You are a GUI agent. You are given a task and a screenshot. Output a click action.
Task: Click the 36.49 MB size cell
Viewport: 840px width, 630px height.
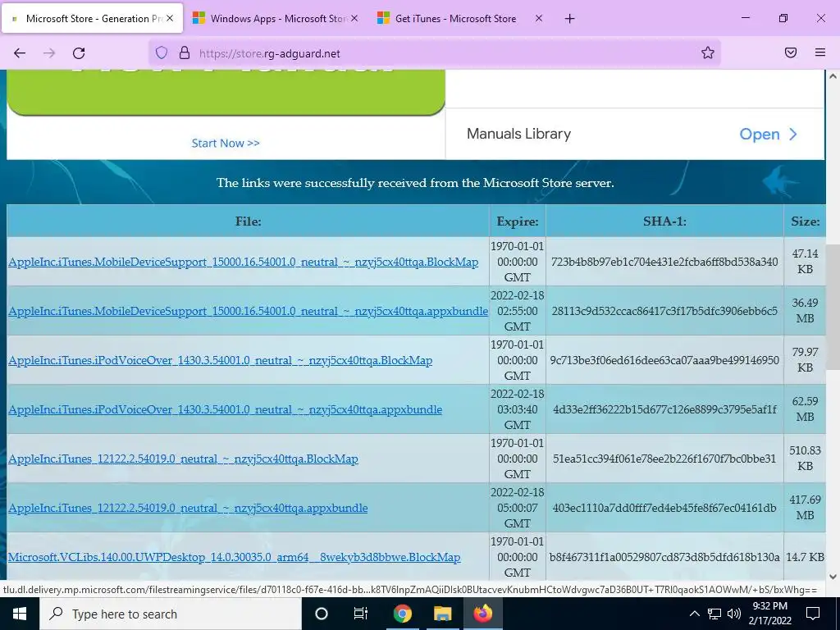pyautogui.click(x=806, y=311)
